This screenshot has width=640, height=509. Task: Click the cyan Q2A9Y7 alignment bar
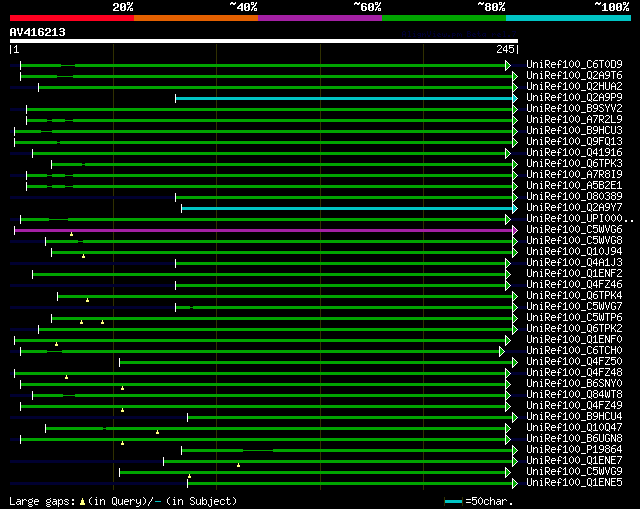[347, 209]
